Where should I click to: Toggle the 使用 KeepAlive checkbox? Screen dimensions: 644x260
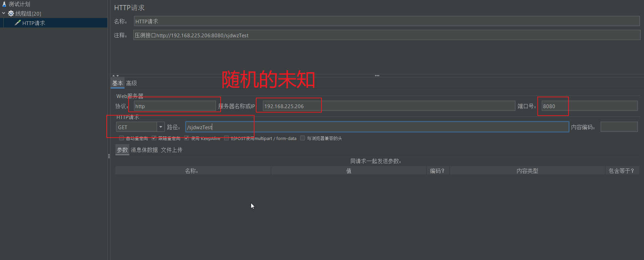[x=186, y=138]
